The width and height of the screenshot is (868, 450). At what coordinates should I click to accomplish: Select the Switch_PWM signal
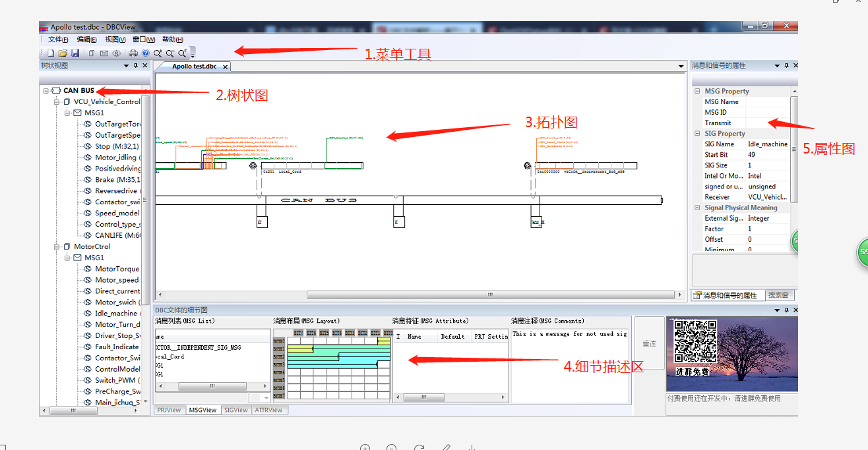click(x=117, y=380)
